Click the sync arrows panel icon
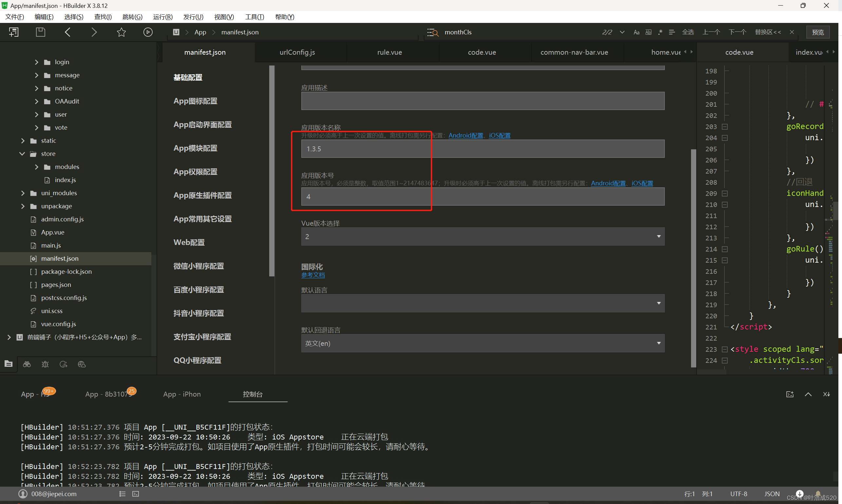The height and width of the screenshot is (504, 842). click(64, 364)
